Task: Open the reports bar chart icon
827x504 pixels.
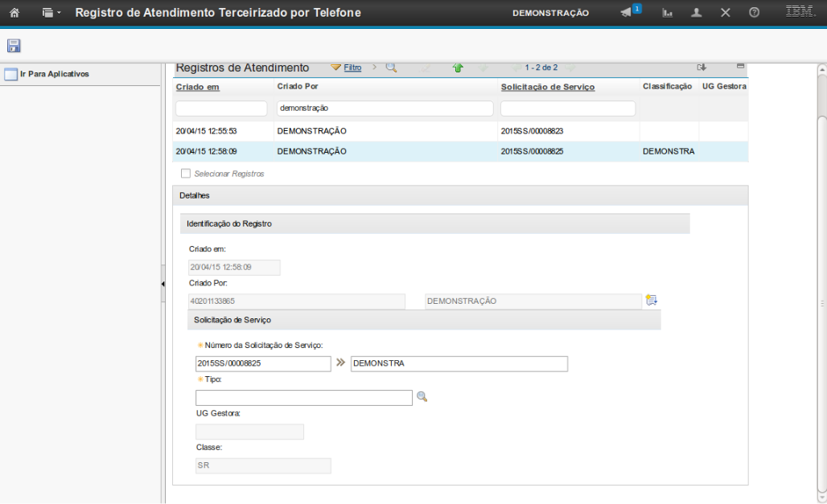Action: (x=667, y=13)
